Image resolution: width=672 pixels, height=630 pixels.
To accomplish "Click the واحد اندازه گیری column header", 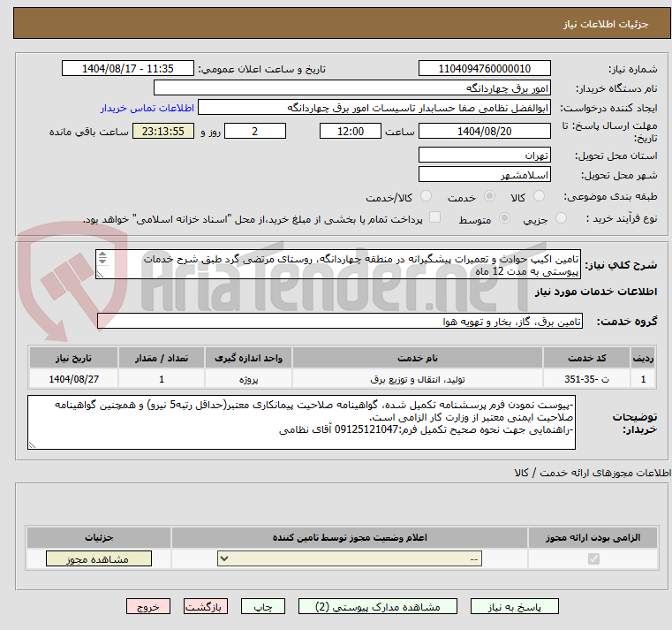I will click(x=248, y=358).
